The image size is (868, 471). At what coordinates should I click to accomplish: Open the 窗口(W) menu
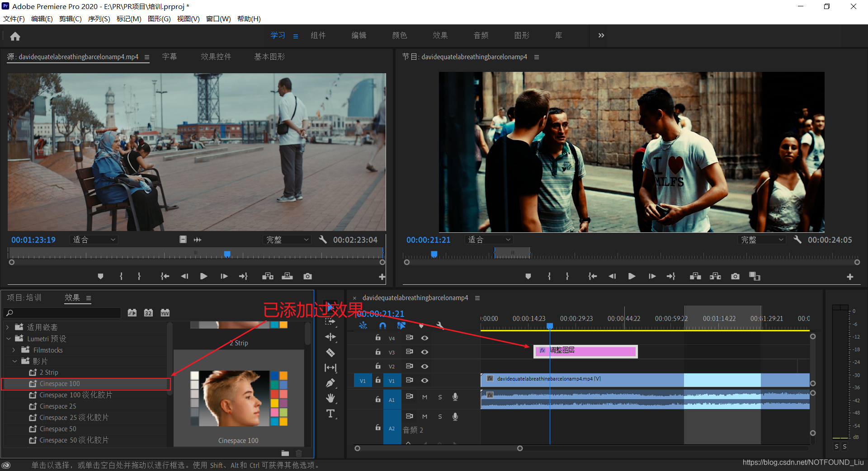(x=218, y=19)
